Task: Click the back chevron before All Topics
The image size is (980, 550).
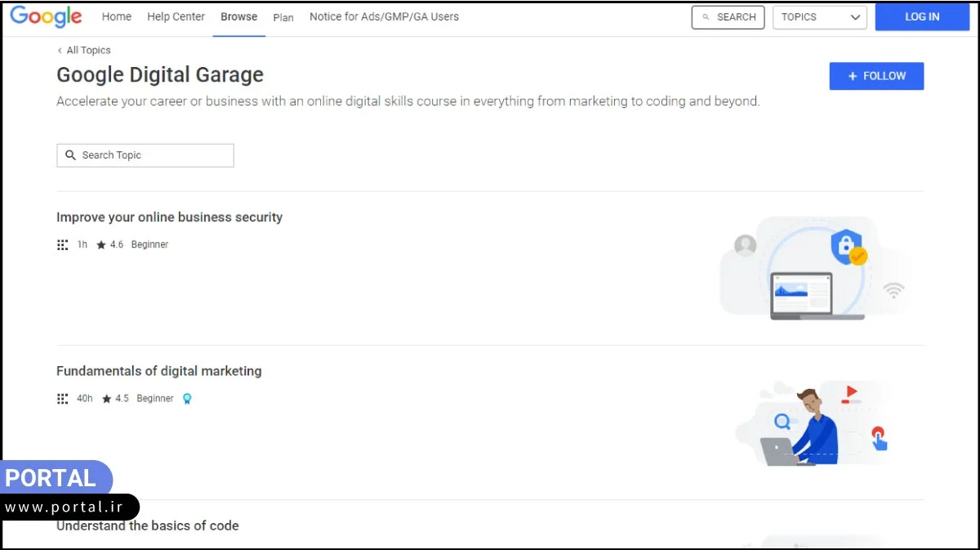Action: (x=58, y=50)
